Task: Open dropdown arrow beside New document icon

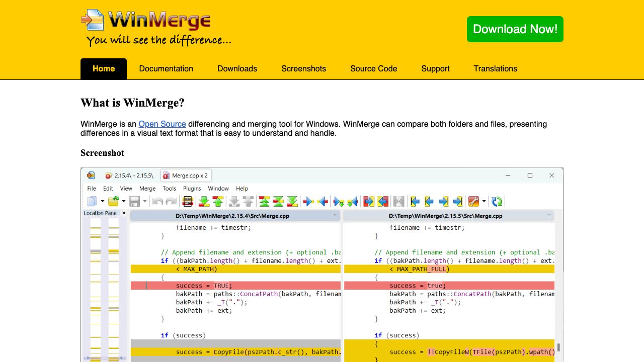Action: tap(102, 202)
